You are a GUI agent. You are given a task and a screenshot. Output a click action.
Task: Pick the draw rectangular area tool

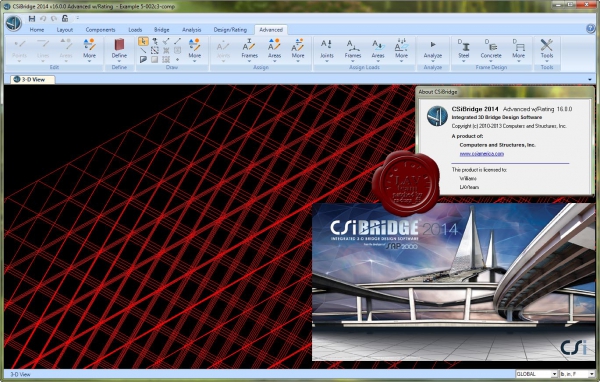155,59
